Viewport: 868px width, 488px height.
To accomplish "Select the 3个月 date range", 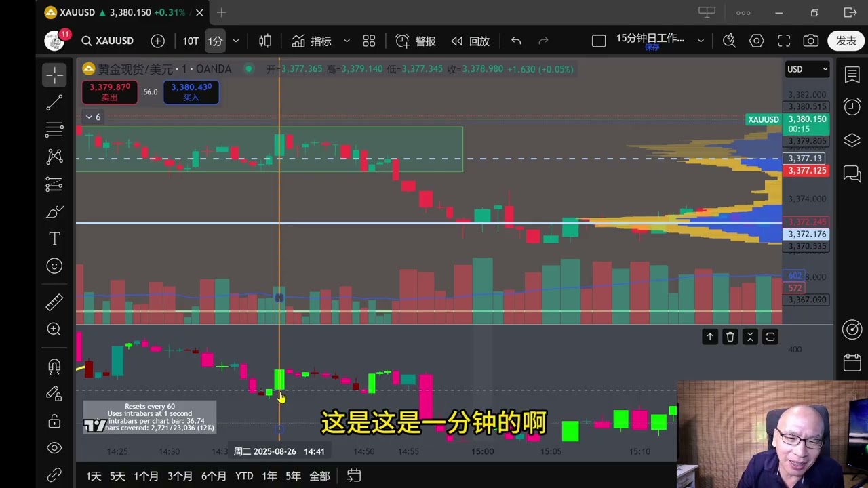I will (x=180, y=476).
